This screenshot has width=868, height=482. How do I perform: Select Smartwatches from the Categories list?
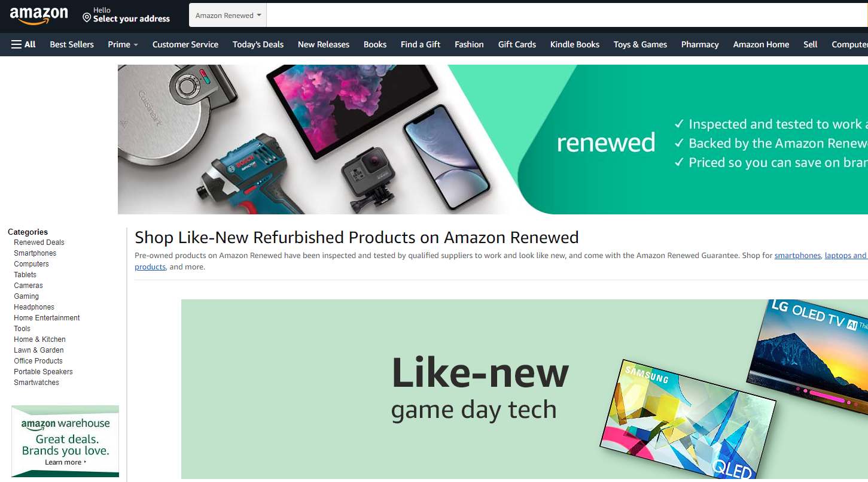click(36, 383)
